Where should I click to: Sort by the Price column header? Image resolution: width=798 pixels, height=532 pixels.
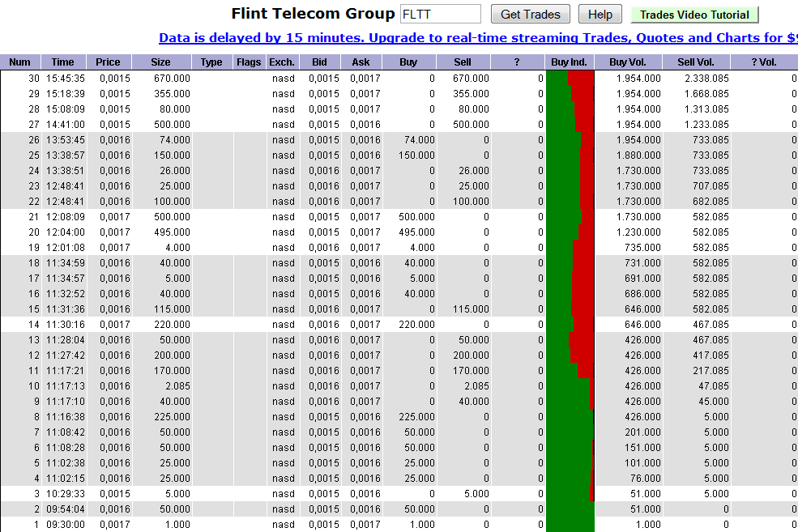click(109, 62)
